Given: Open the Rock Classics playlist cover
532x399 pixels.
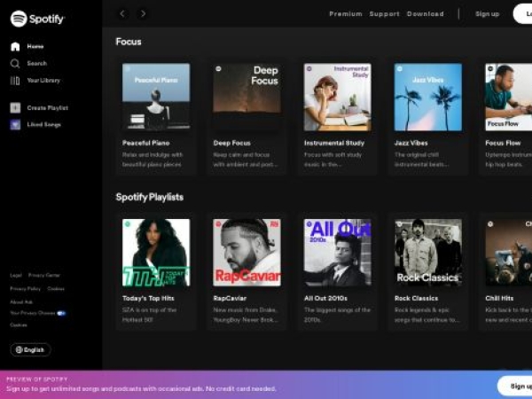Looking at the screenshot, I should 428,253.
